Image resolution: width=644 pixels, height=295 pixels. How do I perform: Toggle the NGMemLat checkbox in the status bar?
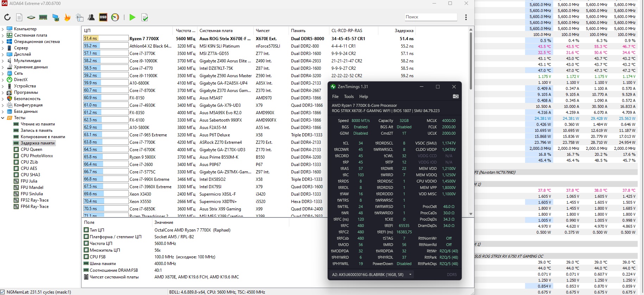click(x=3, y=292)
